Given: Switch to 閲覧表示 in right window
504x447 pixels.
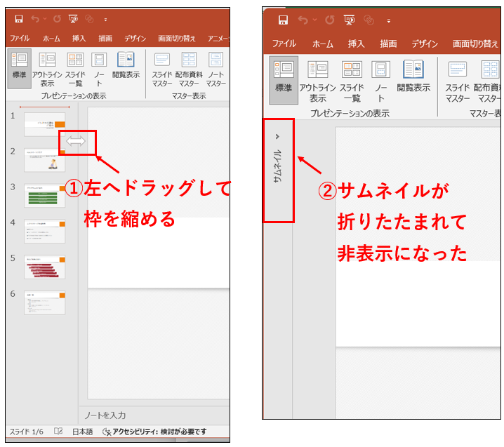Looking at the screenshot, I should (x=413, y=76).
